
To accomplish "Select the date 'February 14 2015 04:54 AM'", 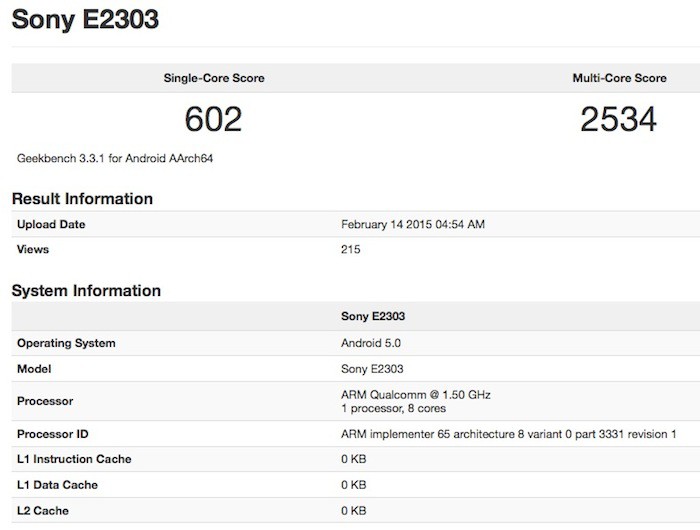I will [x=413, y=224].
